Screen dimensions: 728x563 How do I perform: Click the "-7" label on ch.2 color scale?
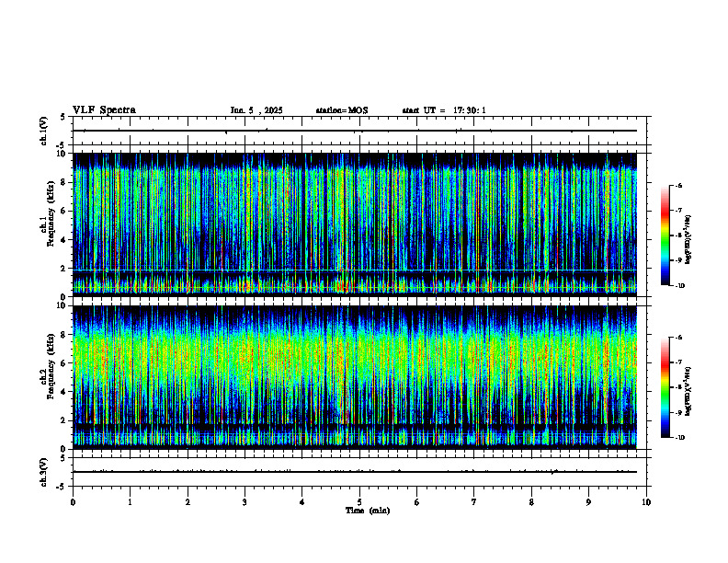click(678, 362)
